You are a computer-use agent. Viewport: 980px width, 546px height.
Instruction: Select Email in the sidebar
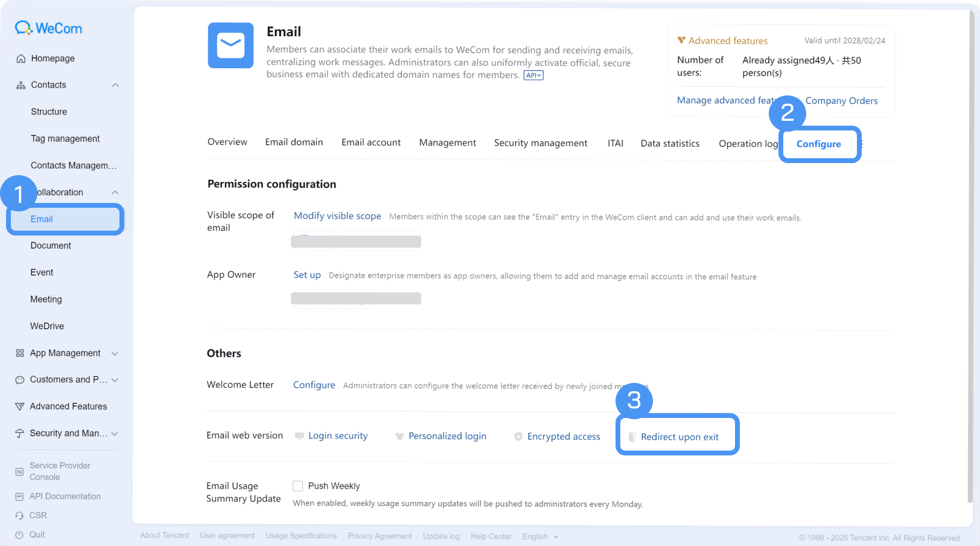(x=65, y=219)
